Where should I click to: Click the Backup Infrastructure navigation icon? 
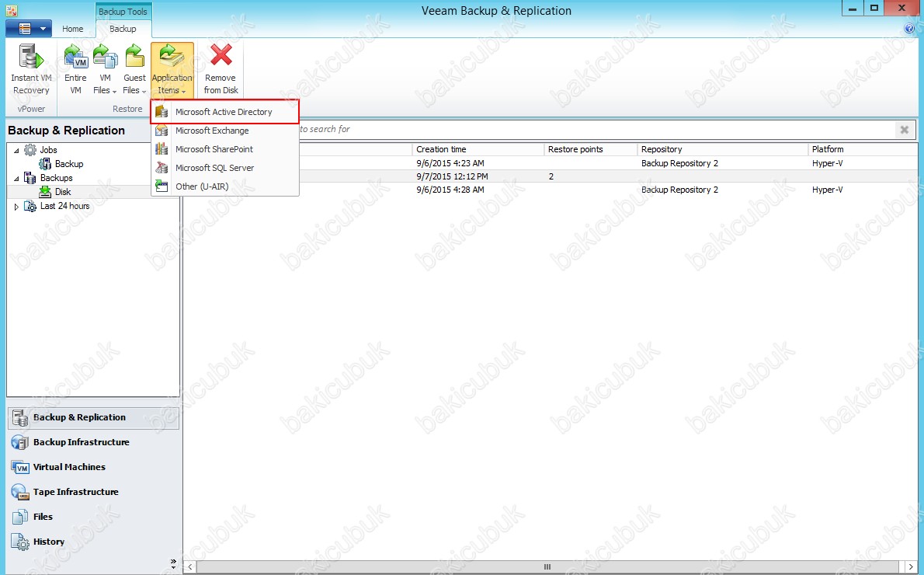click(x=20, y=442)
